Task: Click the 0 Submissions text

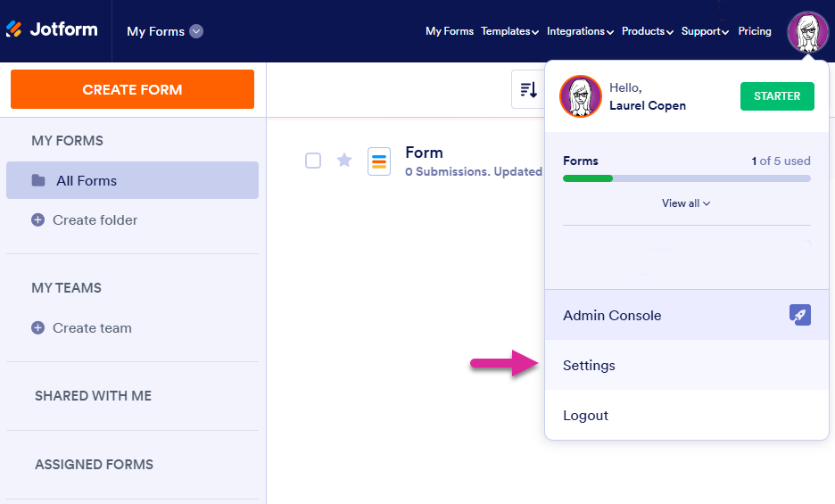Action: (x=447, y=171)
